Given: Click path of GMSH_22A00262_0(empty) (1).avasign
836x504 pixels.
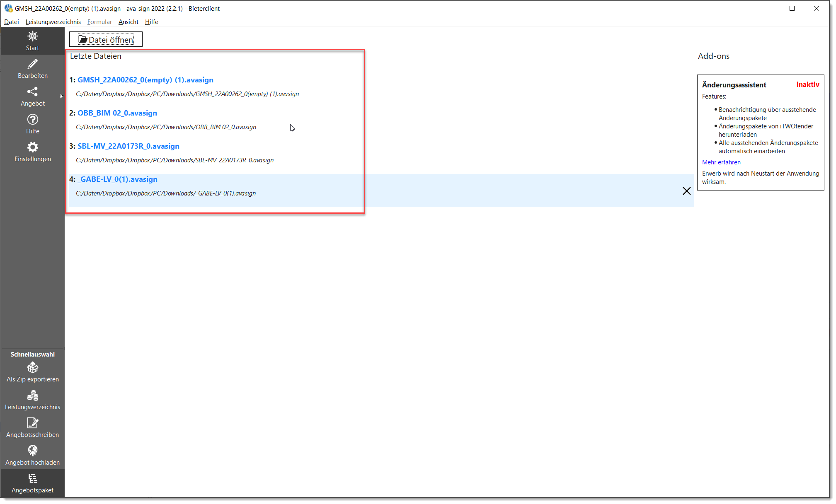Looking at the screenshot, I should tap(187, 94).
